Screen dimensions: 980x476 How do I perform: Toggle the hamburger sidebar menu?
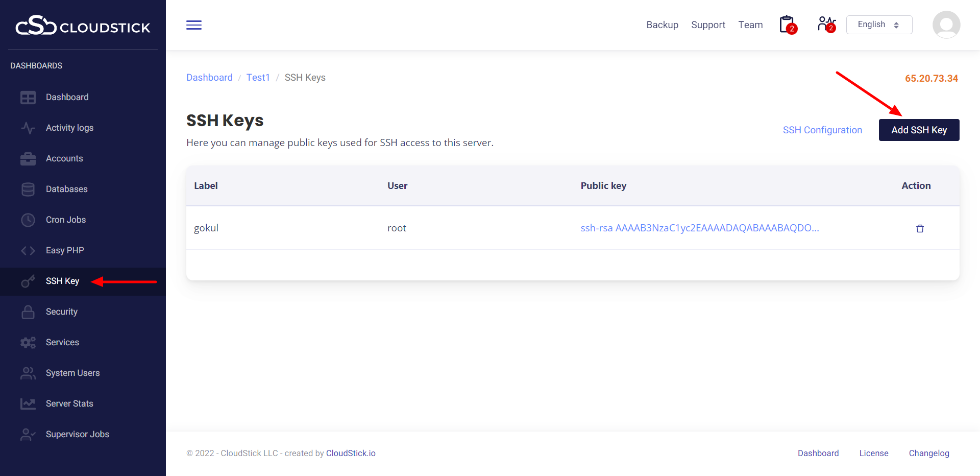[x=194, y=25]
